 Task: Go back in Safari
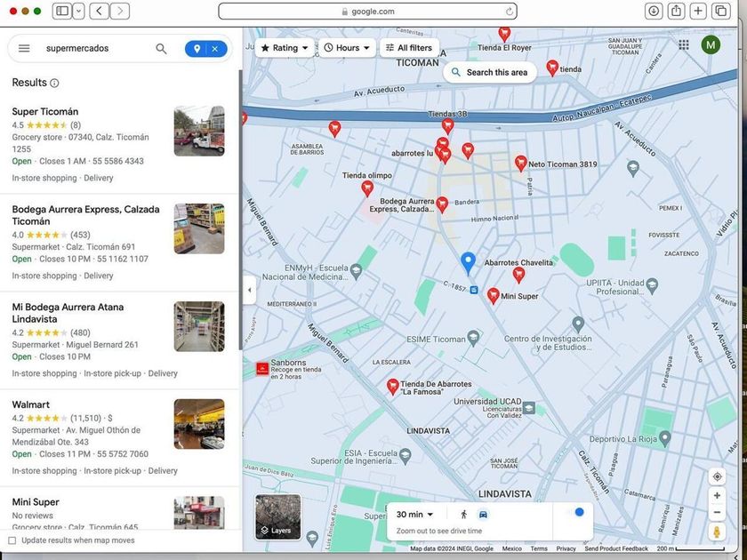tap(99, 11)
